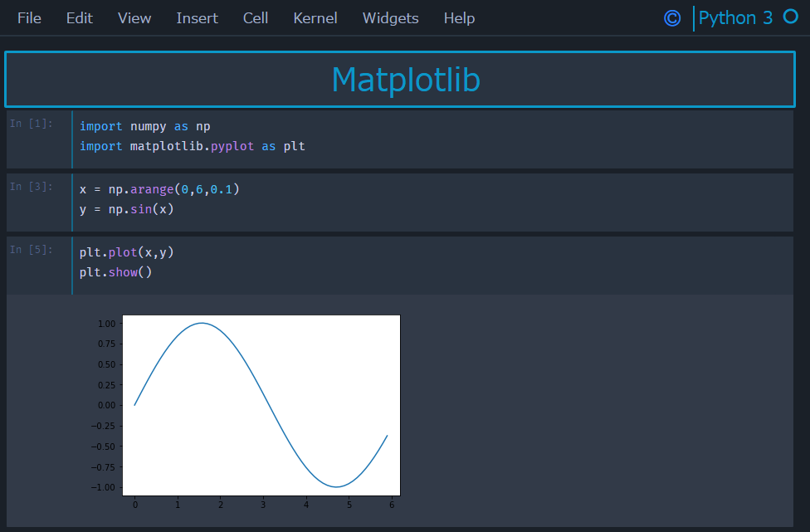
Task: Click the −1.00 y-axis tick label
Action: pyautogui.click(x=103, y=487)
